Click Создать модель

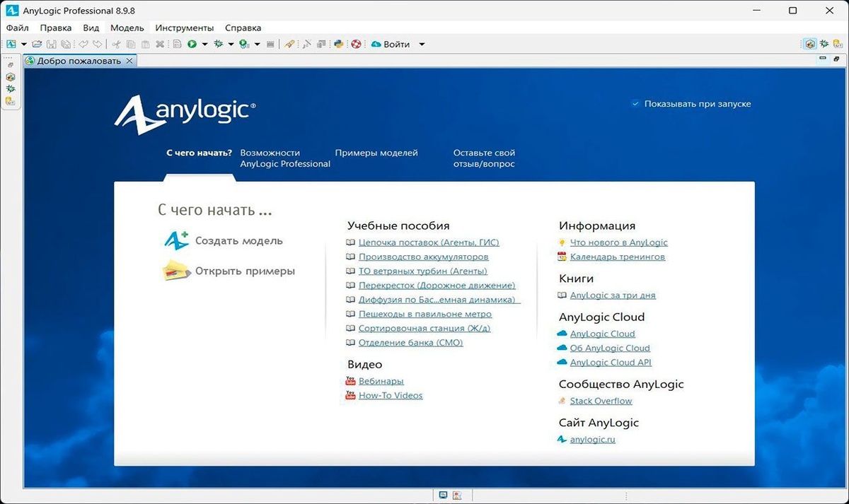223,240
